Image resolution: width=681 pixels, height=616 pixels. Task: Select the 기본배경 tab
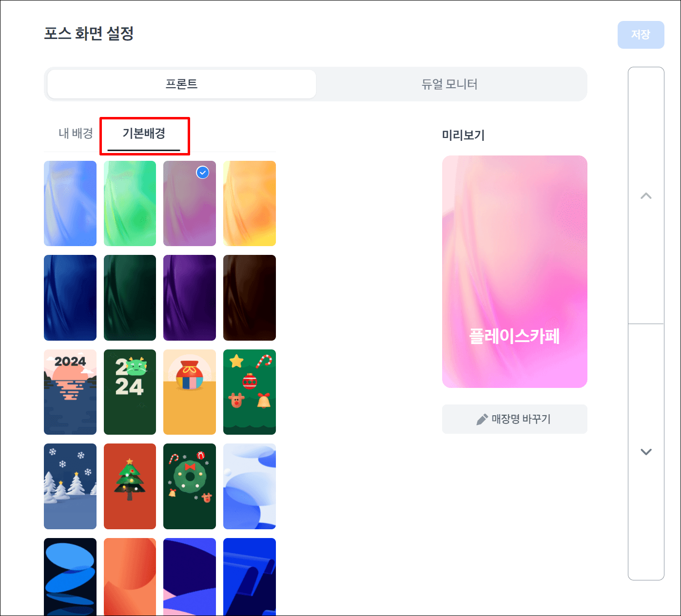click(144, 134)
